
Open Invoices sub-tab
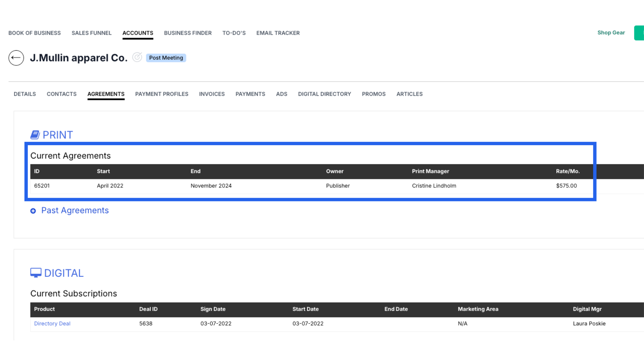(x=212, y=94)
